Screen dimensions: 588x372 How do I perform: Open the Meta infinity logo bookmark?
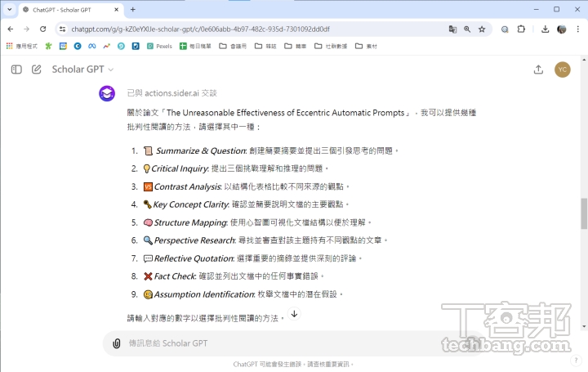(92, 46)
